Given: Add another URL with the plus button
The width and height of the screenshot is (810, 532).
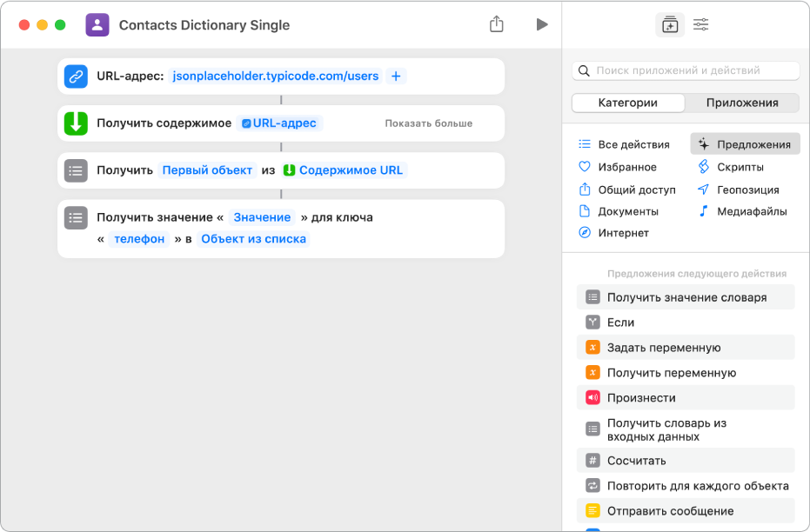Looking at the screenshot, I should click(396, 76).
